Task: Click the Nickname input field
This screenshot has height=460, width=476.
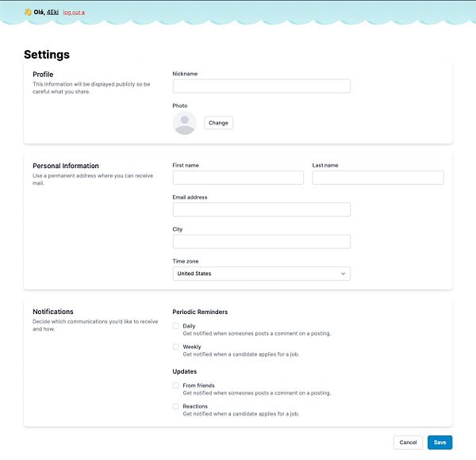Action: coord(261,86)
